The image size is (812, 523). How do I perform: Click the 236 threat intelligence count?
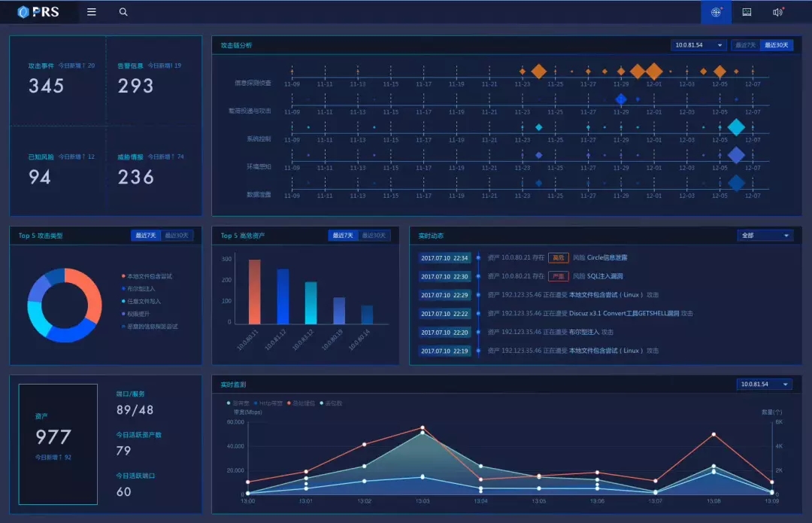[x=135, y=178]
